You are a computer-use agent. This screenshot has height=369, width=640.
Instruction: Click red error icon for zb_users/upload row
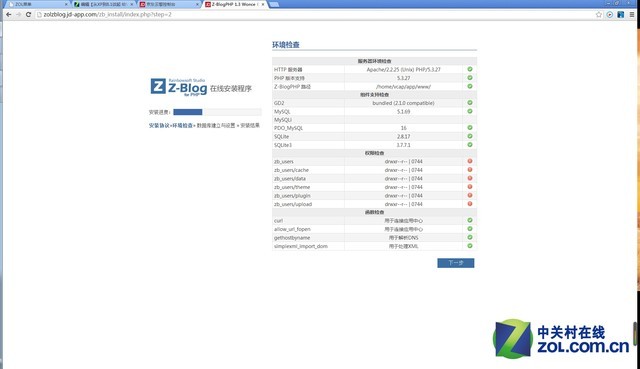[470, 204]
